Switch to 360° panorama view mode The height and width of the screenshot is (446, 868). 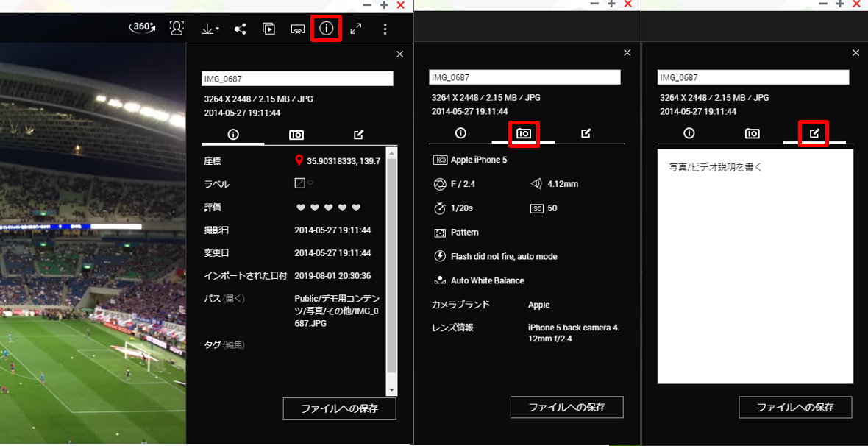(x=143, y=27)
